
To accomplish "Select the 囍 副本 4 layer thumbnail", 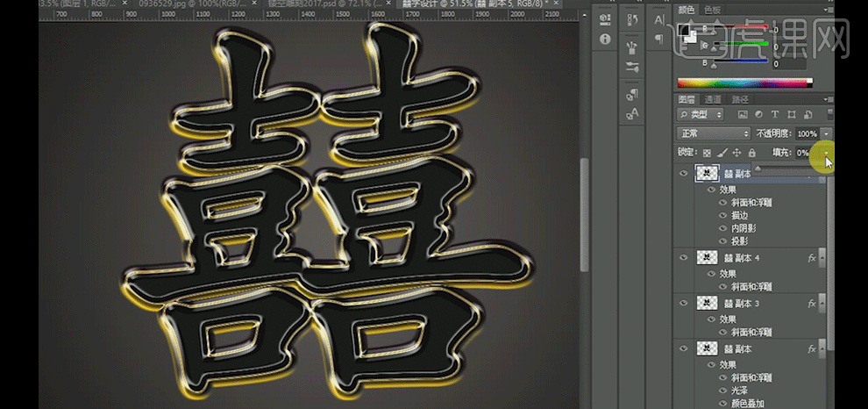I will click(x=708, y=257).
